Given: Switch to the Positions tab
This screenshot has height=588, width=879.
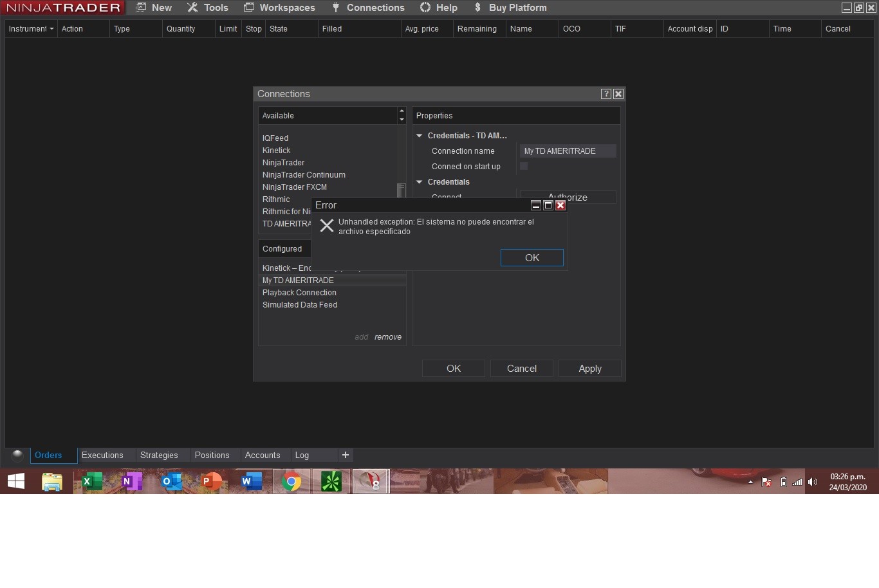Looking at the screenshot, I should click(x=212, y=455).
